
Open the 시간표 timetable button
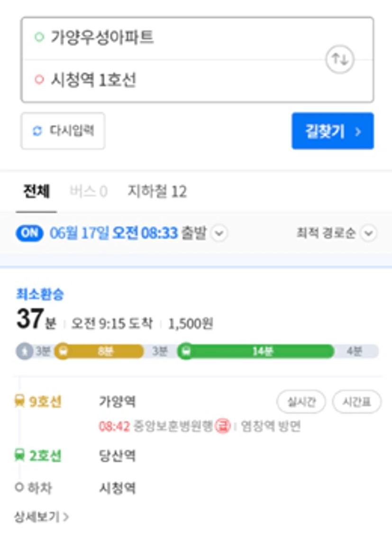tap(356, 401)
